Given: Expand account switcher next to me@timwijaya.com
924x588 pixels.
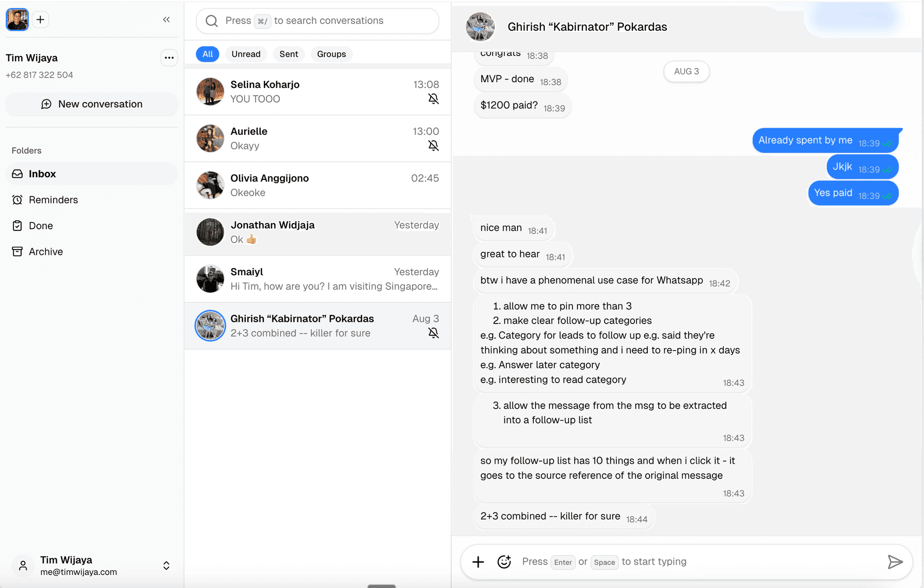Looking at the screenshot, I should [166, 566].
